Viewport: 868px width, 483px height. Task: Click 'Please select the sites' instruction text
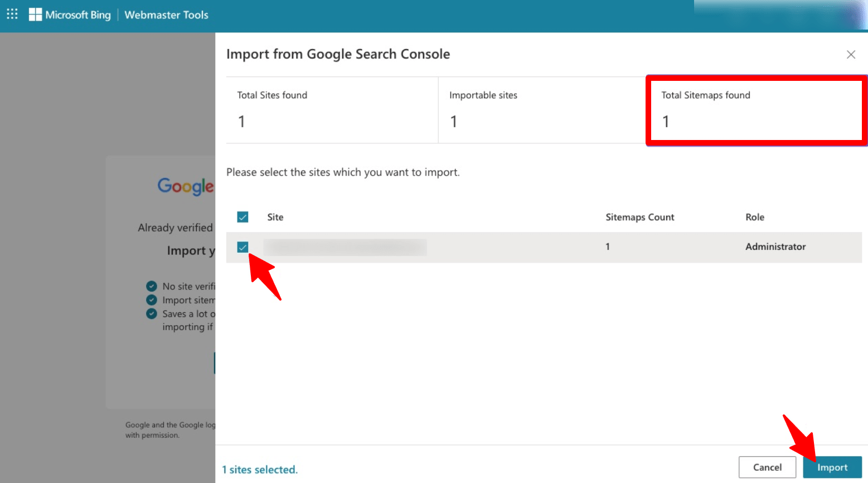coord(343,172)
